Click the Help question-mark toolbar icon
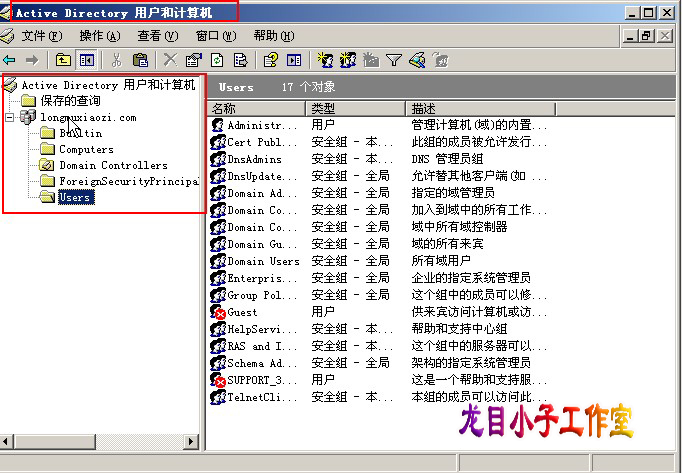 271,60
